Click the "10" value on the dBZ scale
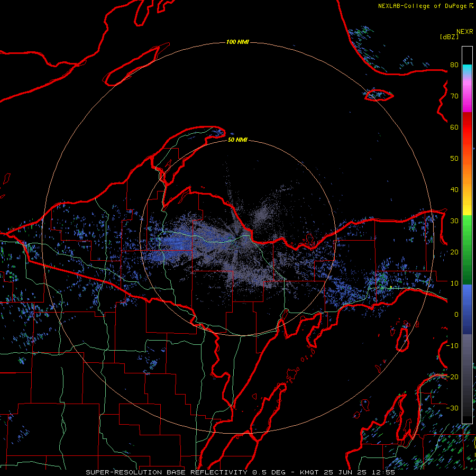The width and height of the screenshot is (476, 476). coord(454,283)
